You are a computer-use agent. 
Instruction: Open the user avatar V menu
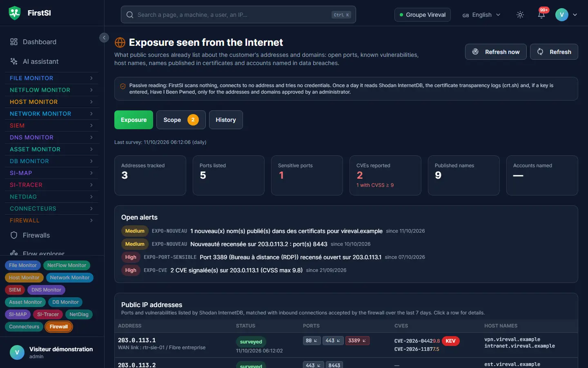coord(562,15)
